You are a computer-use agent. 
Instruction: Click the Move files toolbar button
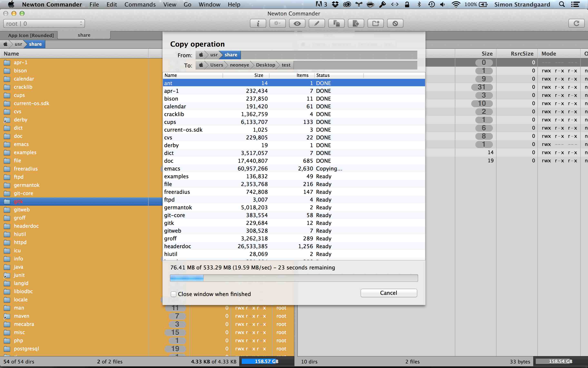click(x=356, y=23)
